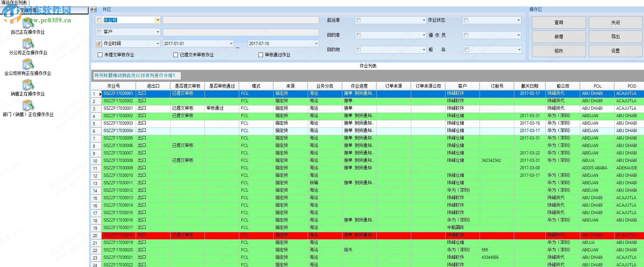Viewport: 644px width, 267px height.
Task: Sort by the POL column header
Action: [x=597, y=86]
